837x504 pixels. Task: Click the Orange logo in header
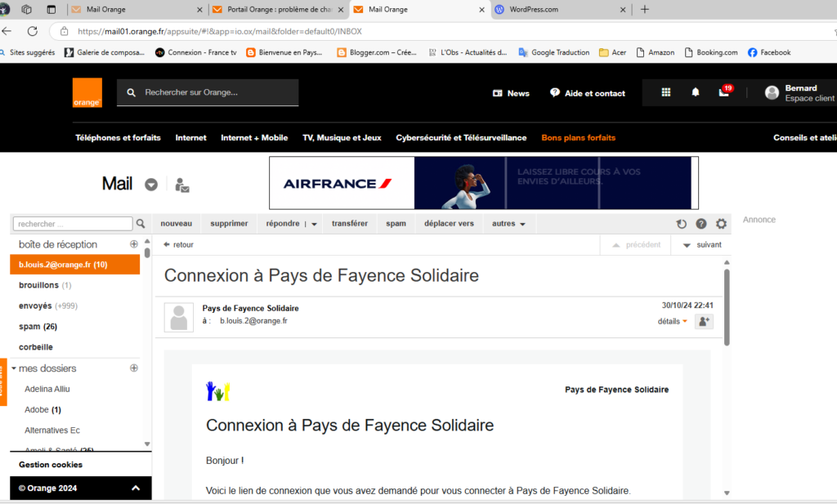pyautogui.click(x=87, y=93)
